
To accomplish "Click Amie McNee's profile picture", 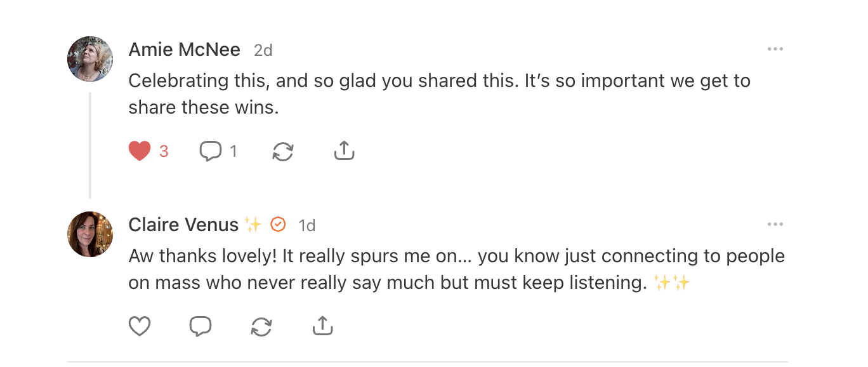I will pyautogui.click(x=90, y=59).
